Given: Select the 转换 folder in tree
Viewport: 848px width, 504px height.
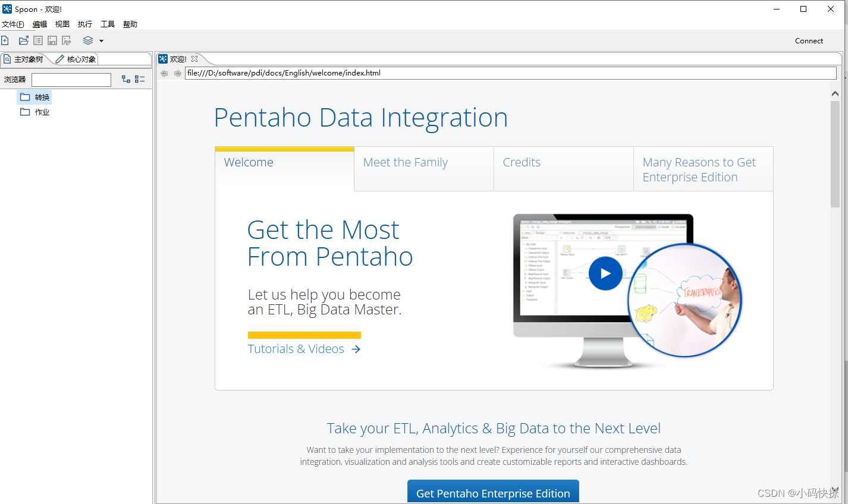Looking at the screenshot, I should pos(35,97).
